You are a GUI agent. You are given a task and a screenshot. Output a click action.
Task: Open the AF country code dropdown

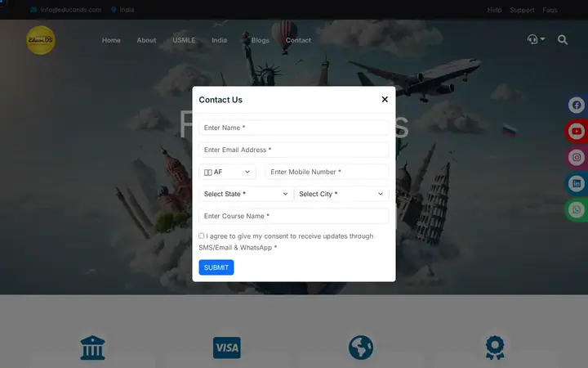[x=227, y=172]
